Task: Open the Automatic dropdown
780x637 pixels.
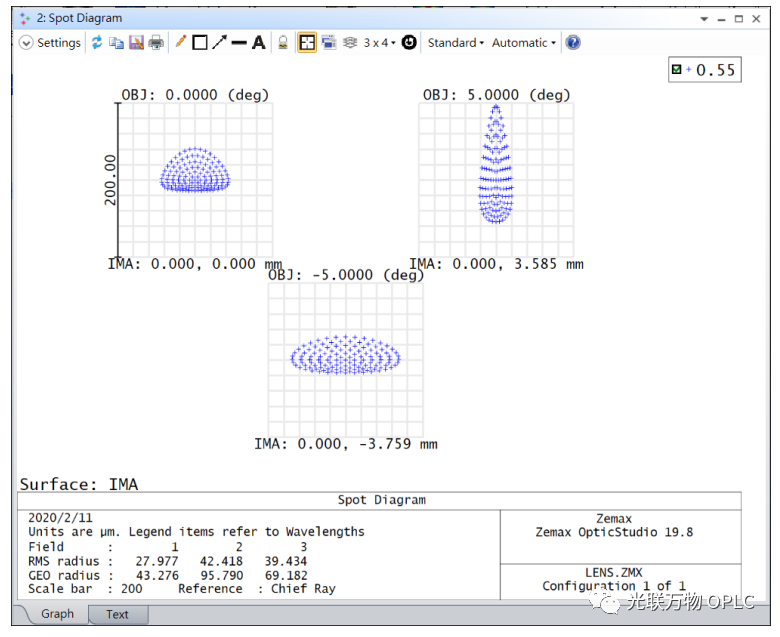Action: point(523,43)
